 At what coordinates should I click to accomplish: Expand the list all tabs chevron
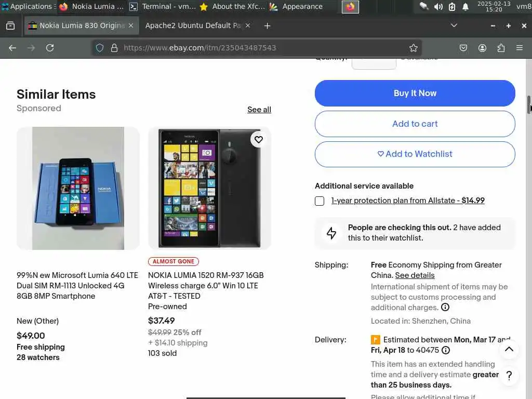[x=454, y=26]
